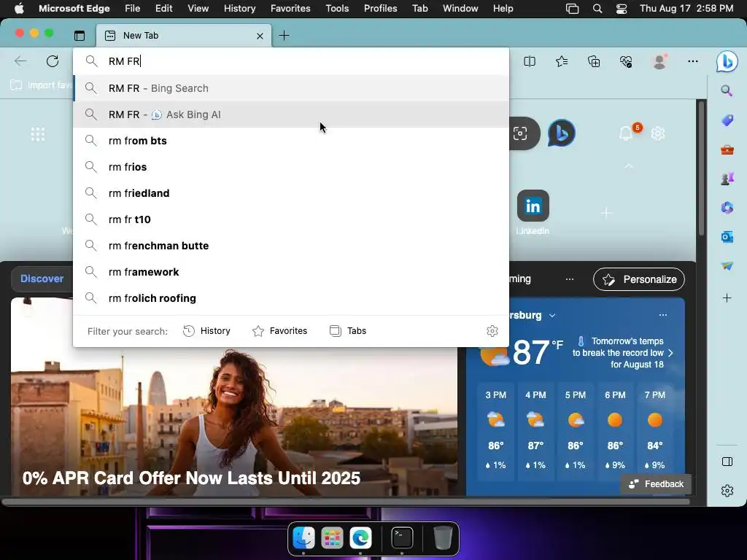Open Split screen icon in toolbar

pos(530,61)
